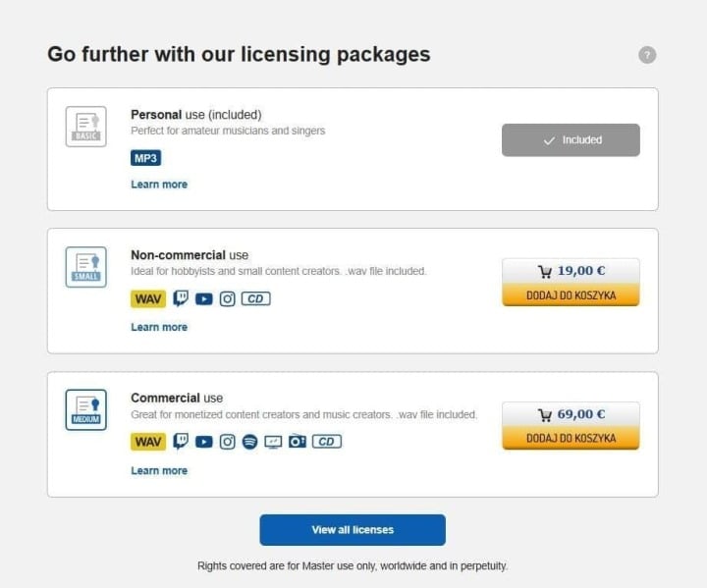707x588 pixels.
Task: Click the WAV badge under Non-commercial use
Action: 148,298
